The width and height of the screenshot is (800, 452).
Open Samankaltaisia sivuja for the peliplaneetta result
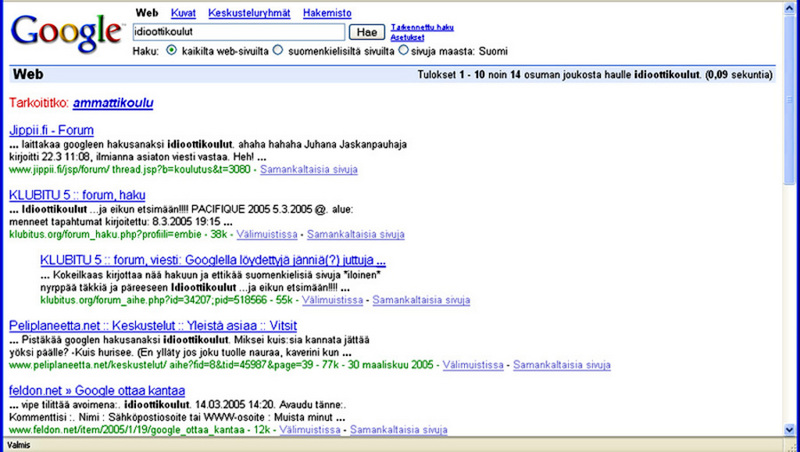(x=562, y=365)
